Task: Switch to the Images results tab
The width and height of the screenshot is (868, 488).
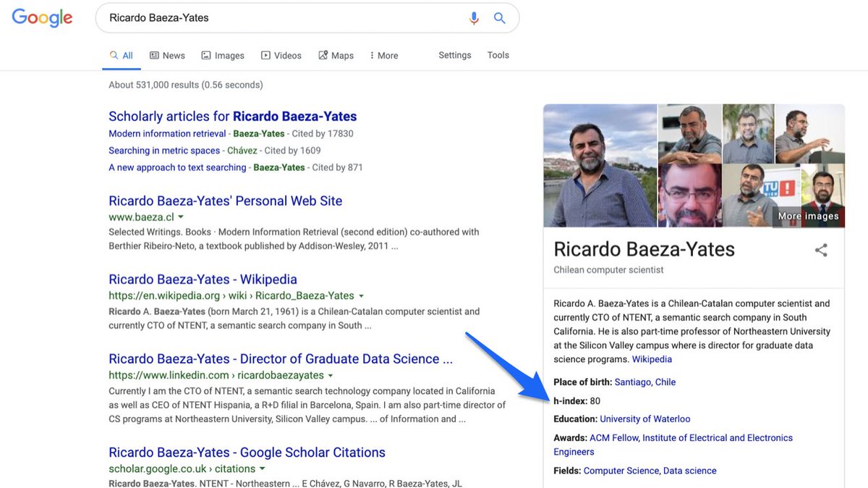Action: 223,56
